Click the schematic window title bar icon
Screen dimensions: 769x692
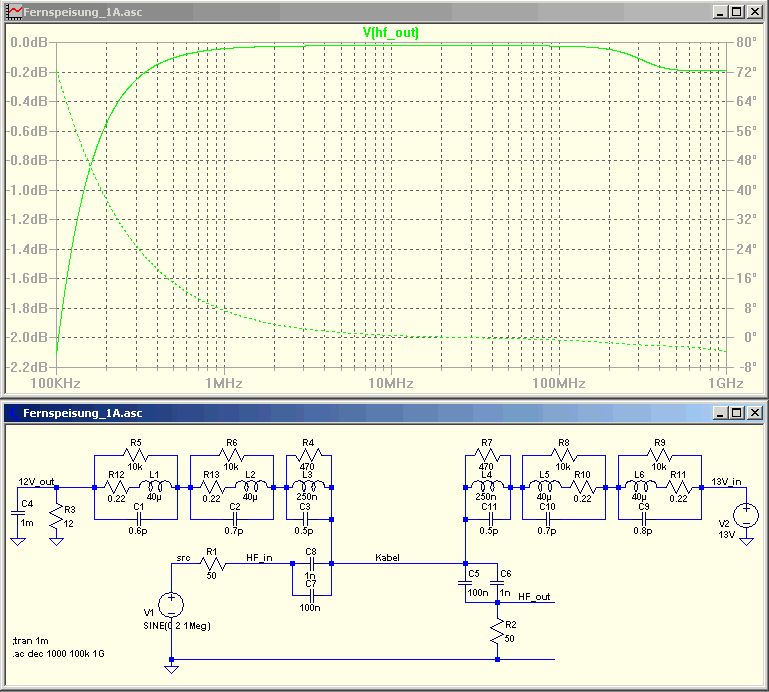click(11, 412)
